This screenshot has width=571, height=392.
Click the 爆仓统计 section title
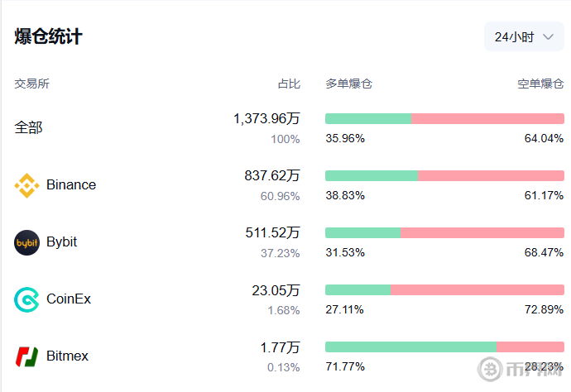48,36
